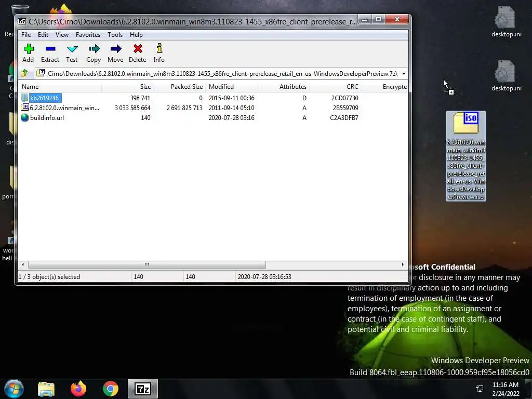Open File Explorer from taskbar
Viewport: 532px width, 399px height.
[46, 389]
